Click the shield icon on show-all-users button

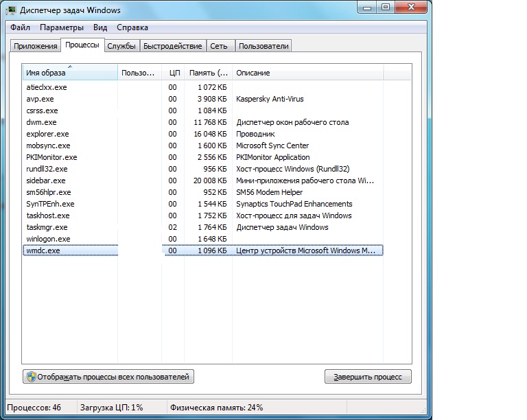[x=31, y=377]
